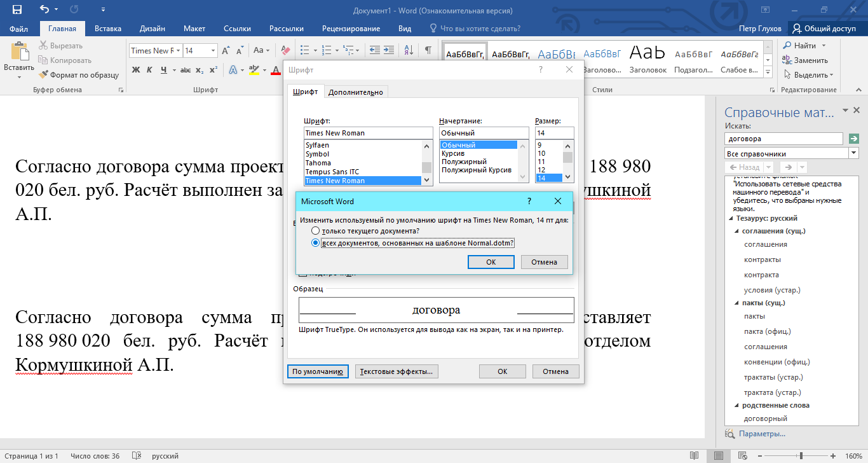Click the Искать search field with договора
The image size is (868, 463).
pos(783,138)
